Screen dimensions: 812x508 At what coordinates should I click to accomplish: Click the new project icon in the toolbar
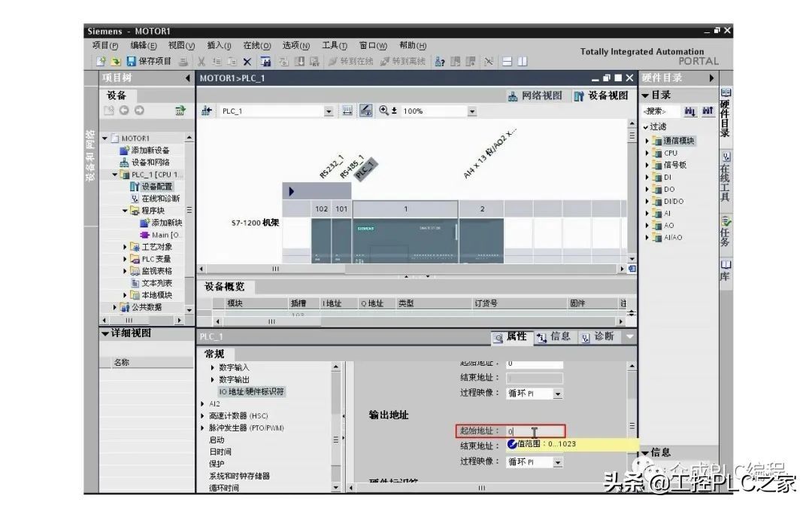tap(101, 62)
